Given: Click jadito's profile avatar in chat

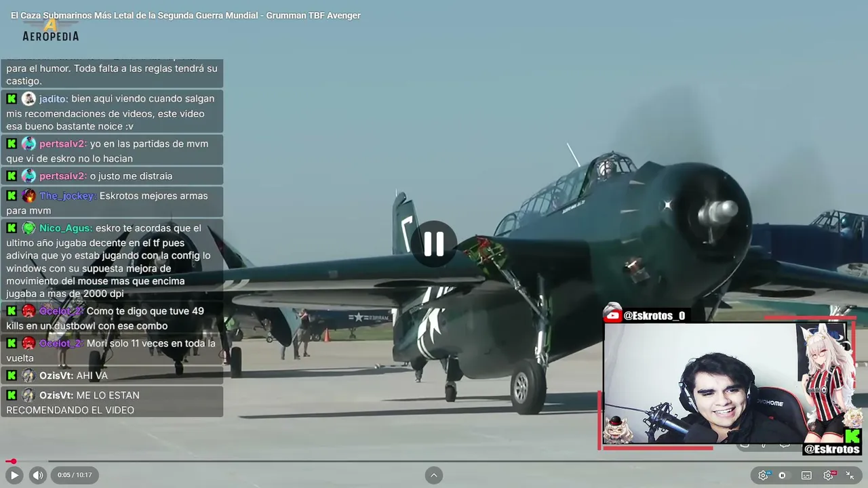Looking at the screenshot, I should point(28,98).
